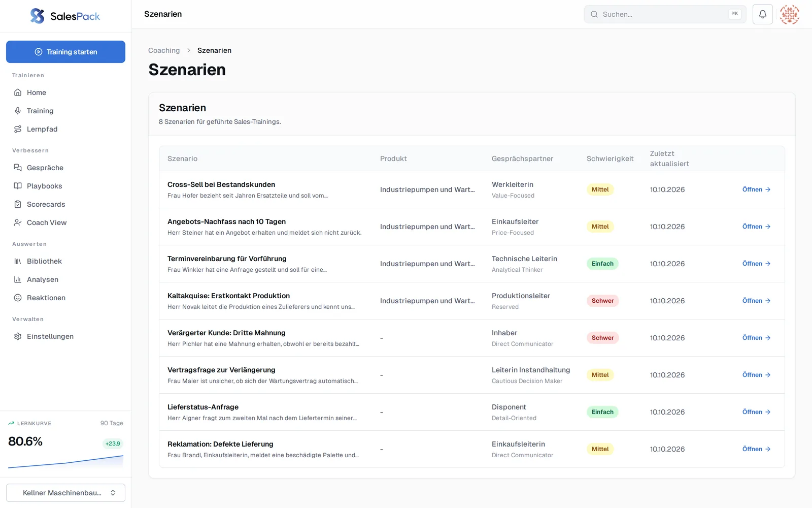Open Gespräche via chat bubbles icon
Viewport: 812px width, 508px height.
[x=18, y=168]
